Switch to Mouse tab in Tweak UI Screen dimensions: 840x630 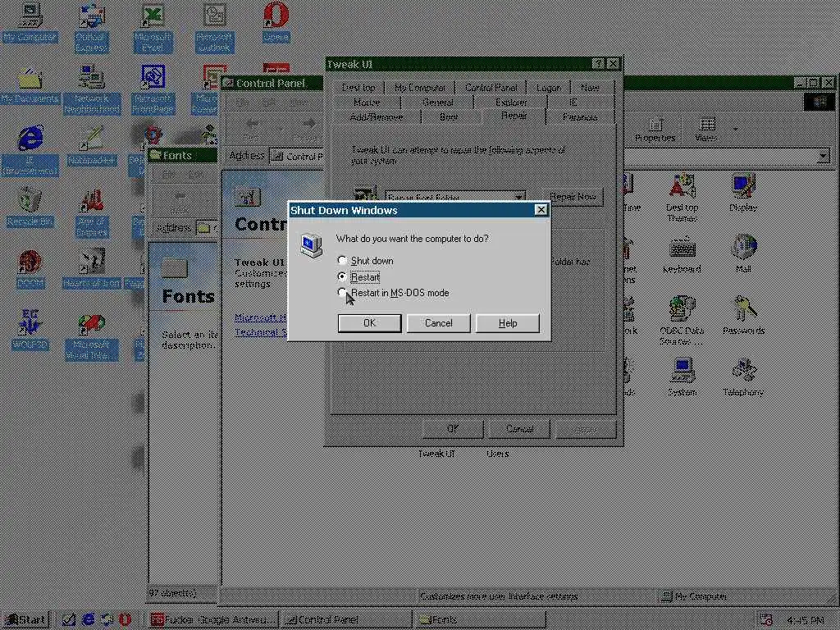(367, 102)
